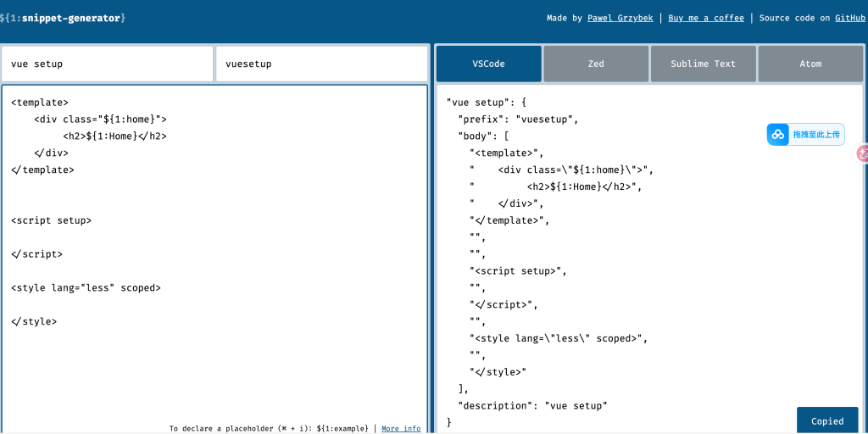Switch to the Zed tab
The image size is (868, 434).
[596, 64]
